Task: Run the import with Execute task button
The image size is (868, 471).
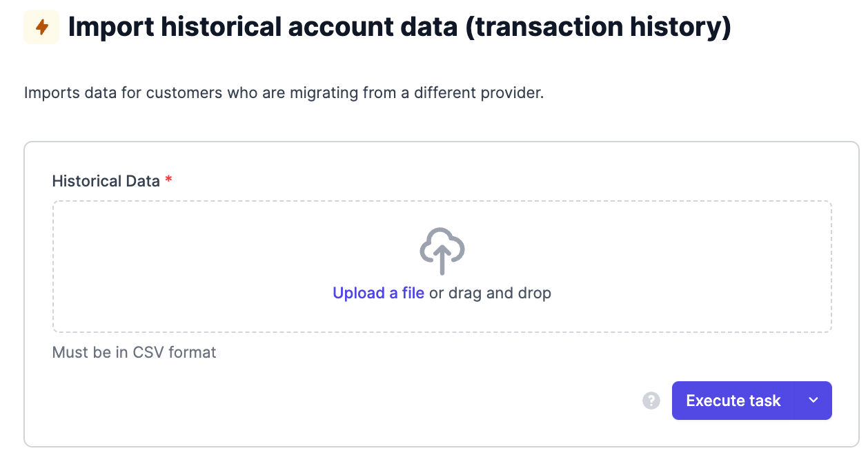Action: [733, 401]
